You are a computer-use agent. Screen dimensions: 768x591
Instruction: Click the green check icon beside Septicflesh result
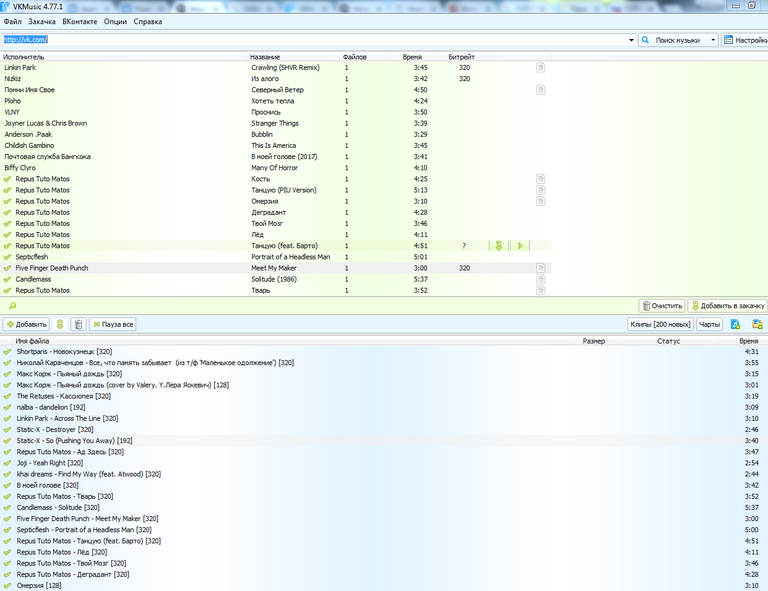pyautogui.click(x=7, y=257)
